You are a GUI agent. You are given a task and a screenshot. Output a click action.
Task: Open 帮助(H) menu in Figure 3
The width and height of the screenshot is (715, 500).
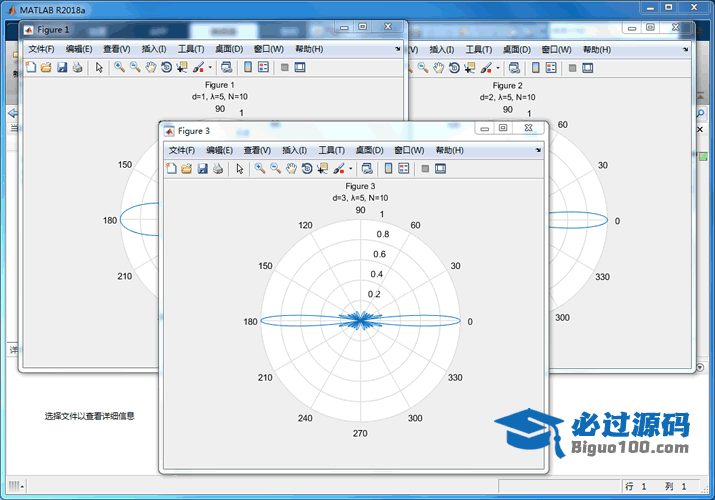click(x=450, y=150)
